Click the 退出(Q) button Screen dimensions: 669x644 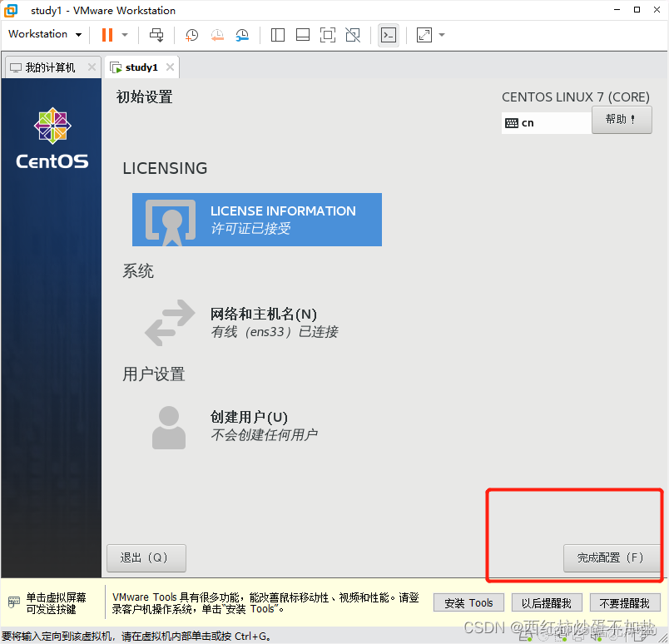click(146, 557)
